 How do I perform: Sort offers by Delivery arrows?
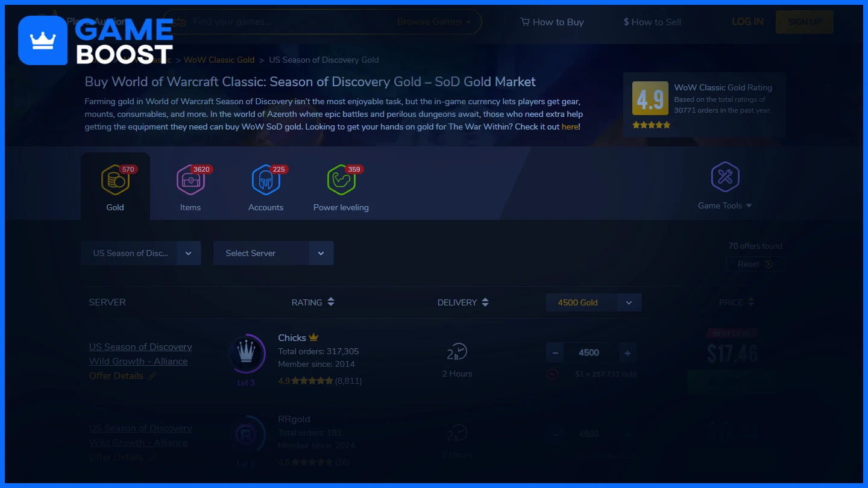pyautogui.click(x=485, y=302)
